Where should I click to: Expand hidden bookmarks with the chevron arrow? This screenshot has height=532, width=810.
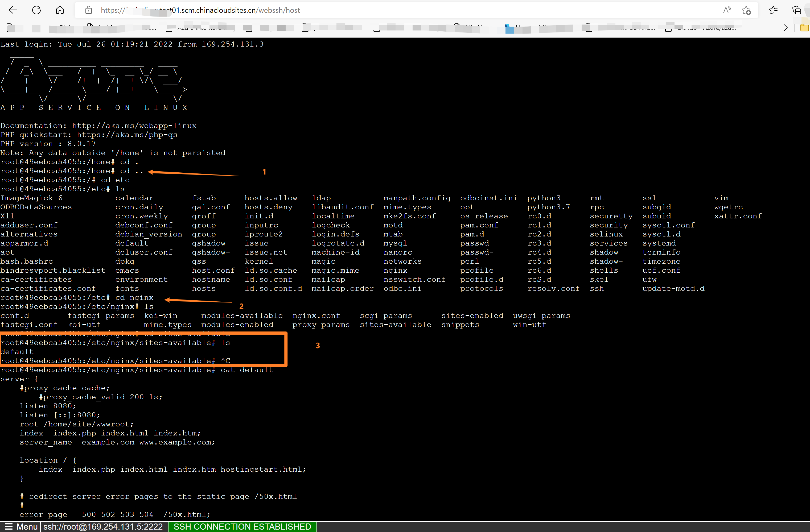(x=786, y=28)
